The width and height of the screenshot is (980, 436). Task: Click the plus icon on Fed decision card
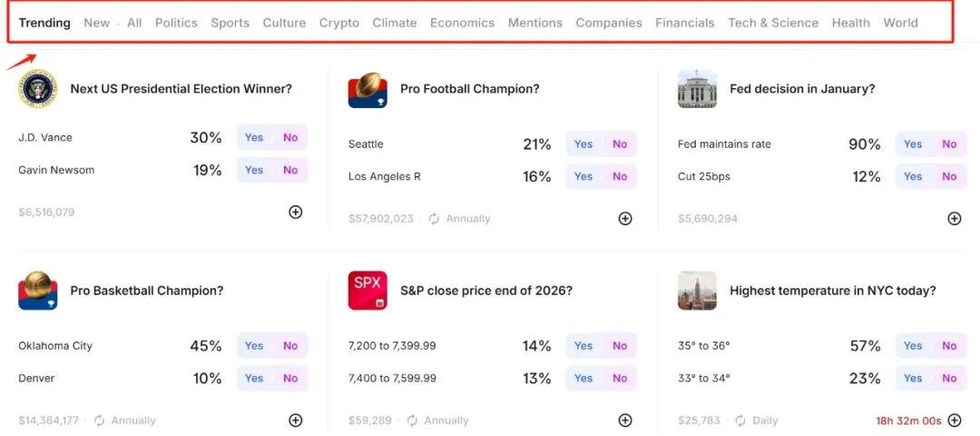(955, 218)
